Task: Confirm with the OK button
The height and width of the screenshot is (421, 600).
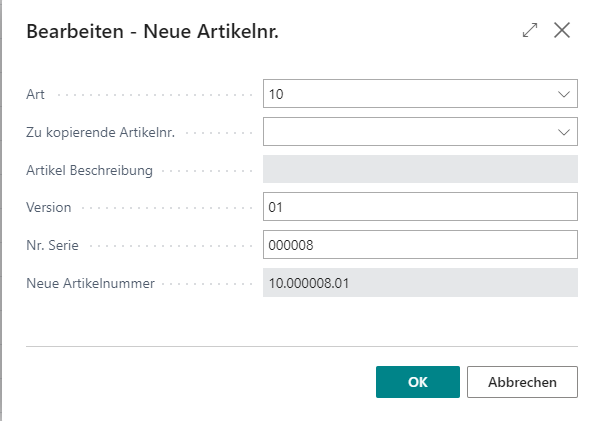Action: pyautogui.click(x=417, y=382)
